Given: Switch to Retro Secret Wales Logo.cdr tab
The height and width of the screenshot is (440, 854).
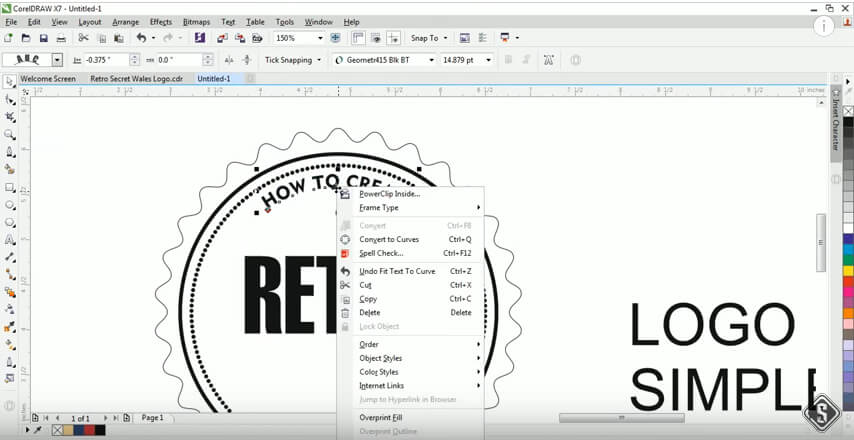Looking at the screenshot, I should tap(136, 78).
